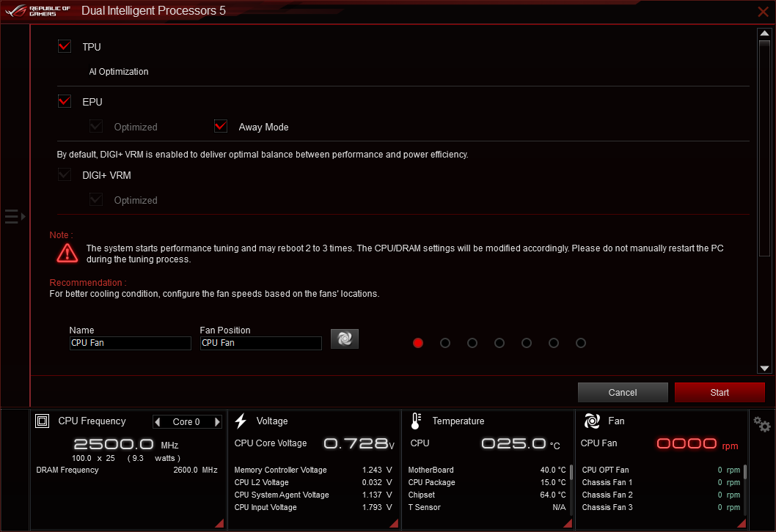The height and width of the screenshot is (532, 776).
Task: Select the first red fan page dot
Action: pos(417,343)
